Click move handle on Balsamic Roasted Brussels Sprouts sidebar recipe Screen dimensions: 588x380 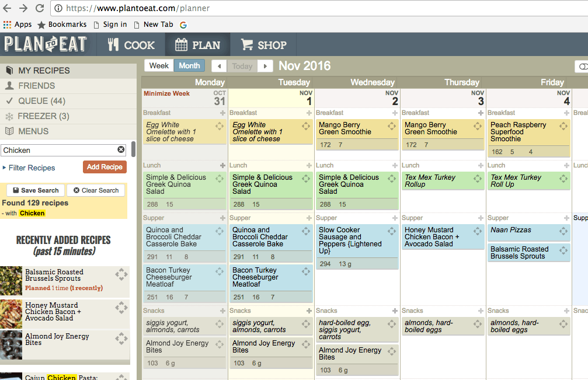click(121, 275)
